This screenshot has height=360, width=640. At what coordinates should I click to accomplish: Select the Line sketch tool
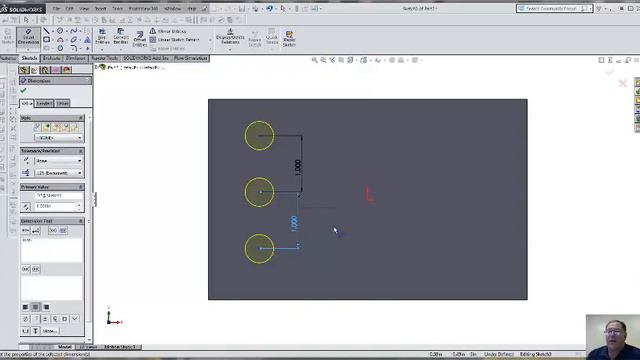click(x=46, y=31)
